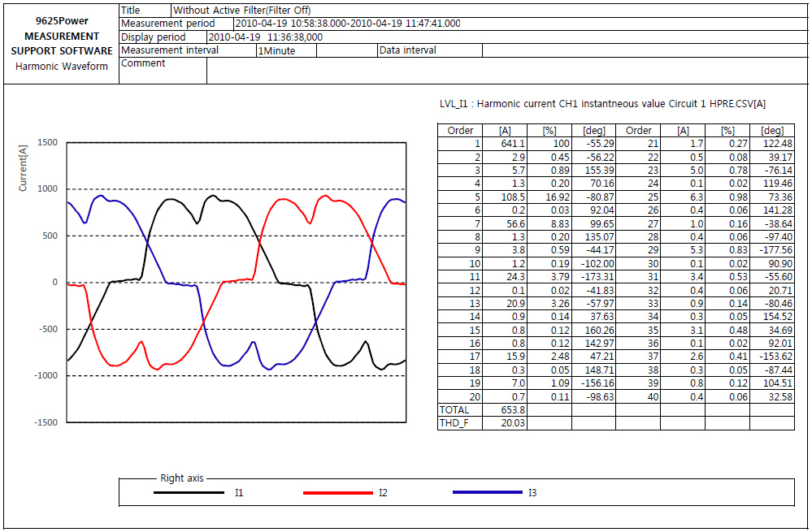Image resolution: width=812 pixels, height=532 pixels.
Task: Click the 9625Power header text
Action: [x=61, y=20]
